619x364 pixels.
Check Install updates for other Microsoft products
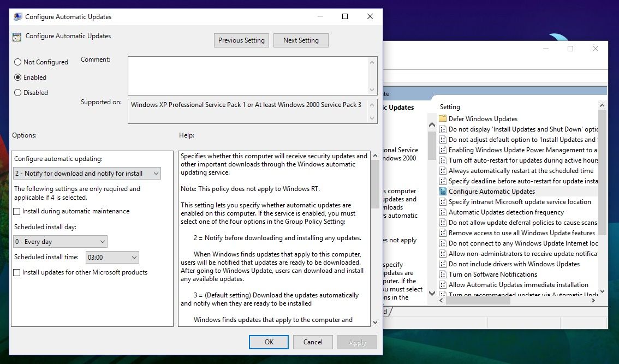(x=17, y=272)
